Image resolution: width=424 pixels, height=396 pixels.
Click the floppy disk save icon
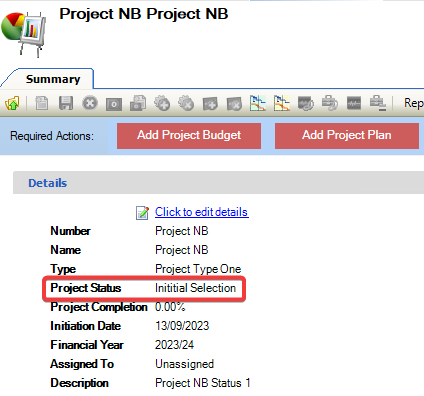click(66, 103)
